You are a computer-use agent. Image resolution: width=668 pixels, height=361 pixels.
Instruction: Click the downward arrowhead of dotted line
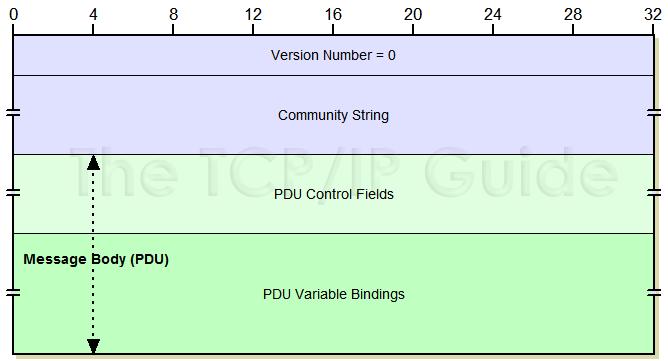click(x=93, y=346)
